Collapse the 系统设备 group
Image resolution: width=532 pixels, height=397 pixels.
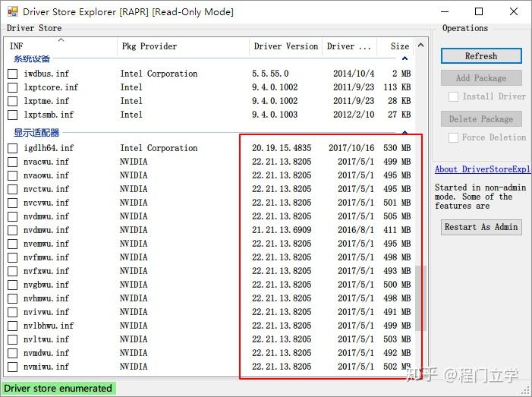coord(405,58)
